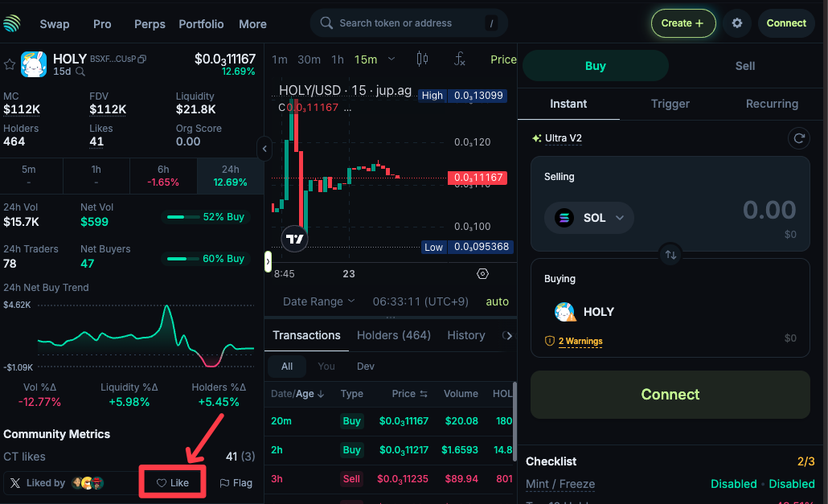Flag this token
The height and width of the screenshot is (504, 828).
[x=236, y=483]
